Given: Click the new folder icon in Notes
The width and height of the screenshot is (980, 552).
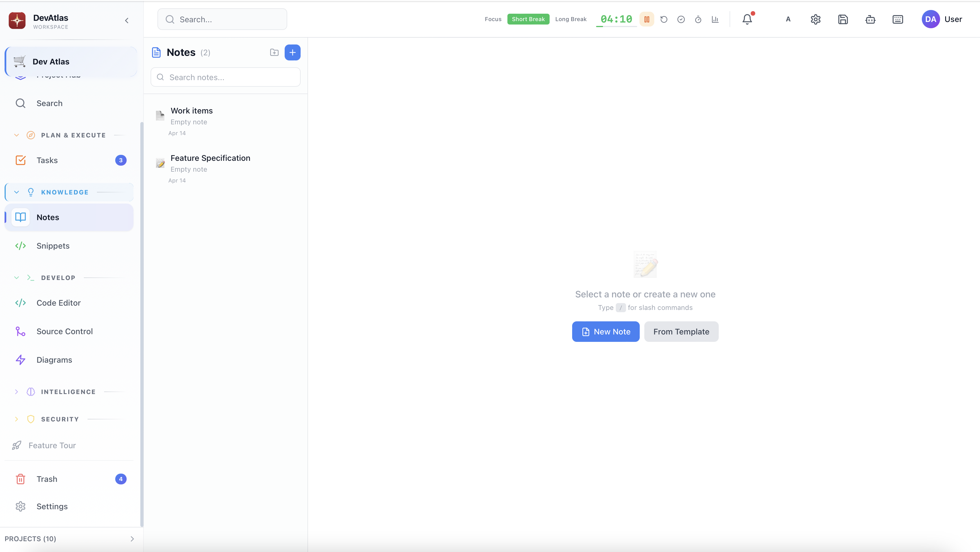Looking at the screenshot, I should point(274,52).
